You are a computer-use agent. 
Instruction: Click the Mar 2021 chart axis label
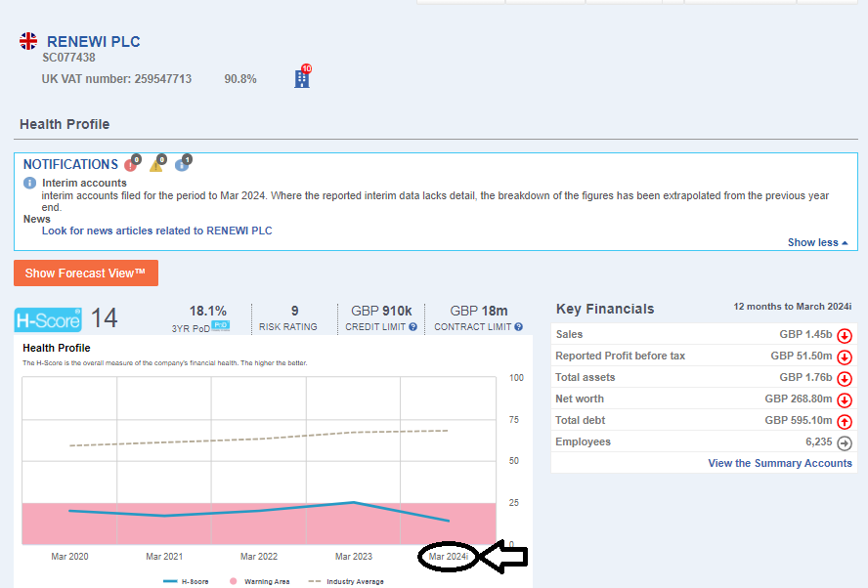[164, 557]
